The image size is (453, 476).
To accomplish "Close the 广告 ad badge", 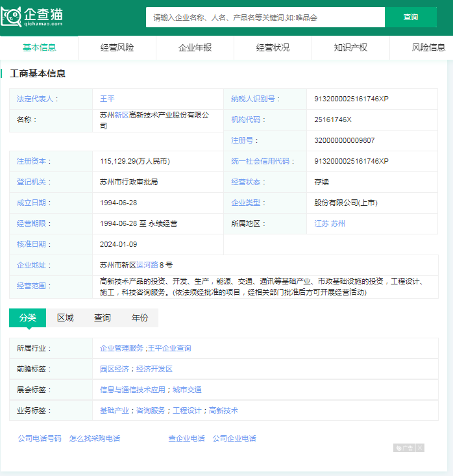I will pos(420,448).
